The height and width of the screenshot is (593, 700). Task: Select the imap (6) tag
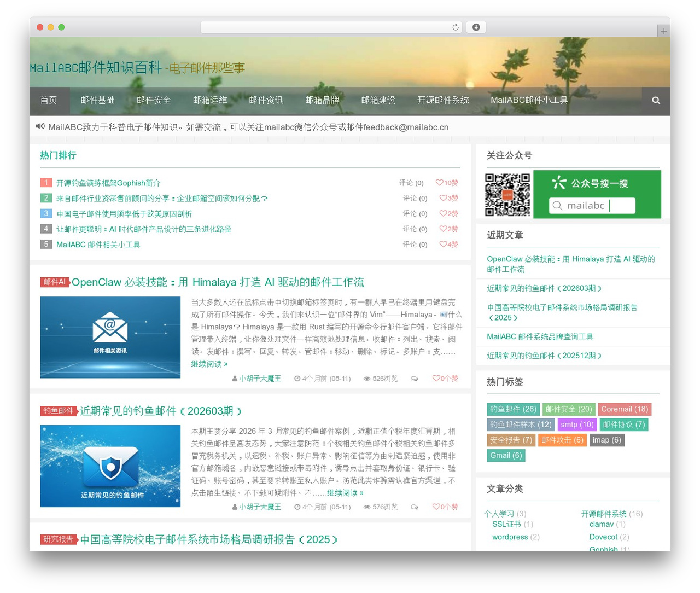point(606,440)
